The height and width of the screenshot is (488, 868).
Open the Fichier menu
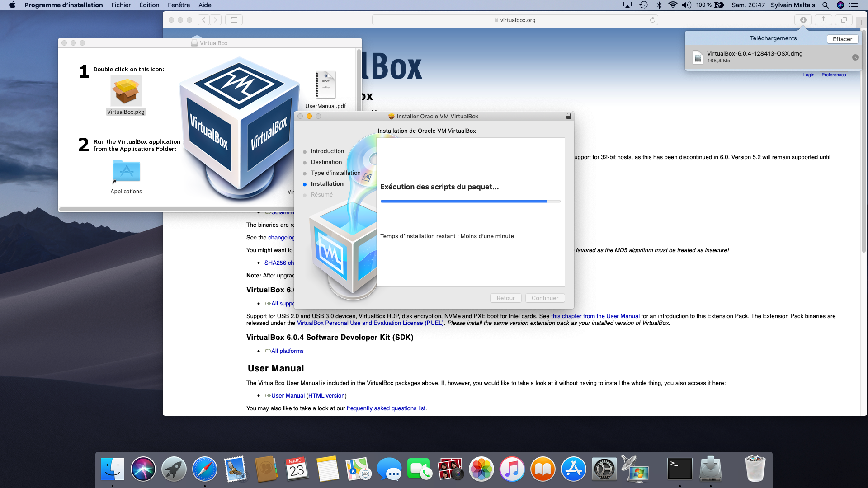(x=121, y=5)
